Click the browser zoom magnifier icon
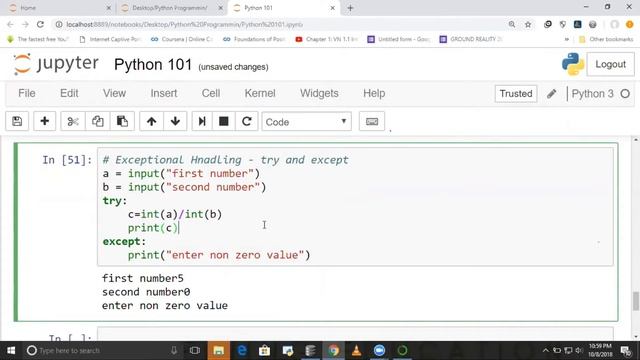 [x=512, y=24]
